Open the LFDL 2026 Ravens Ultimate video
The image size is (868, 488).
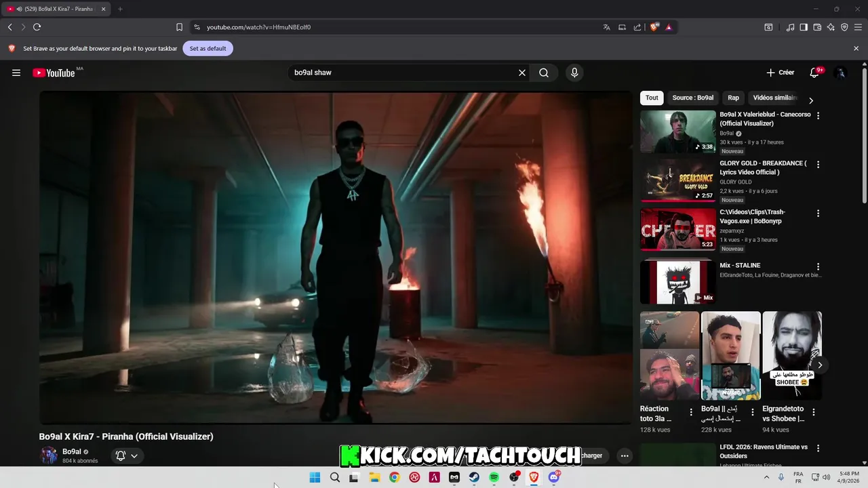(x=764, y=451)
